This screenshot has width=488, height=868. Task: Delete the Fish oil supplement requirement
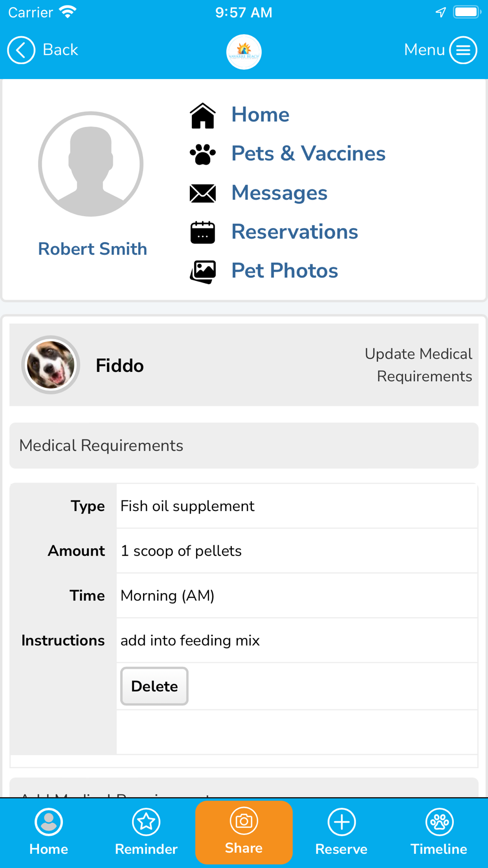154,686
